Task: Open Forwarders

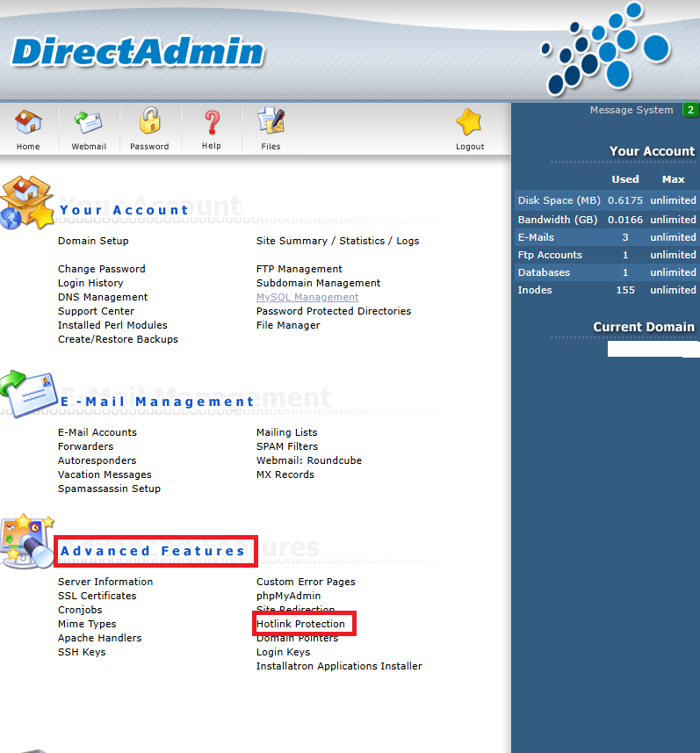Action: tap(86, 446)
